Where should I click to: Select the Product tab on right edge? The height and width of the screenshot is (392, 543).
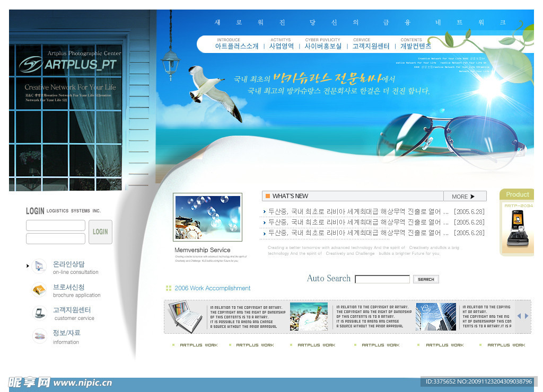517,194
